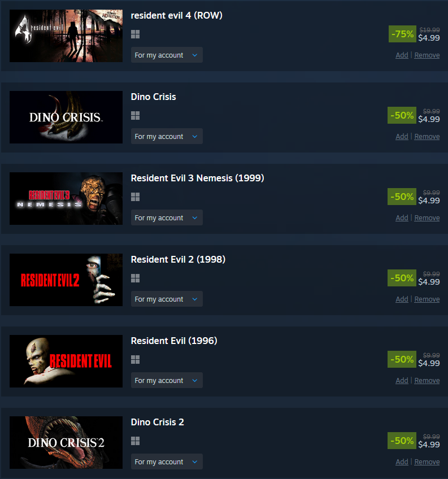Open the Dino Crisis game thumbnail

pos(66,117)
